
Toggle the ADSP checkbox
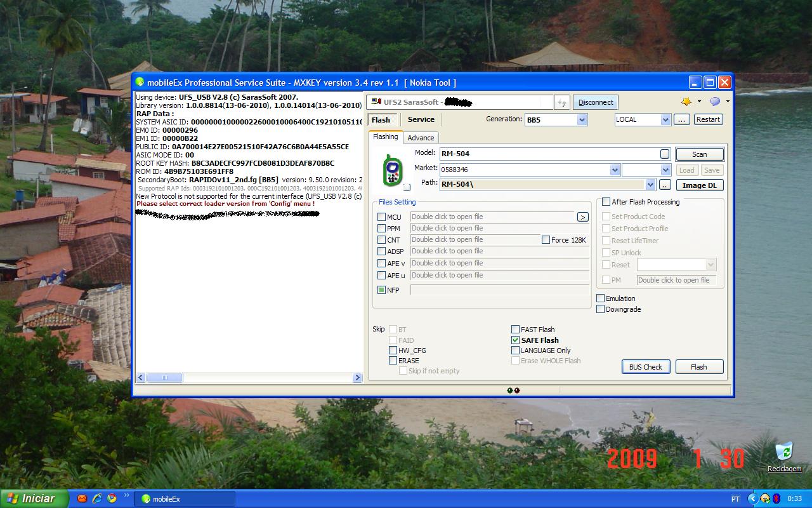tap(381, 251)
